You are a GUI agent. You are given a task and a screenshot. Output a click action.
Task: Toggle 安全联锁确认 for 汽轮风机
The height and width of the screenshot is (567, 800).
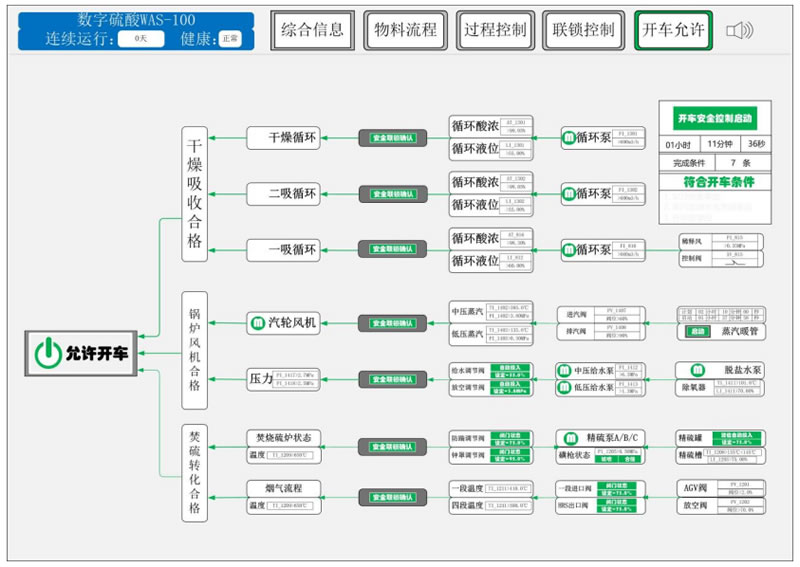click(393, 322)
